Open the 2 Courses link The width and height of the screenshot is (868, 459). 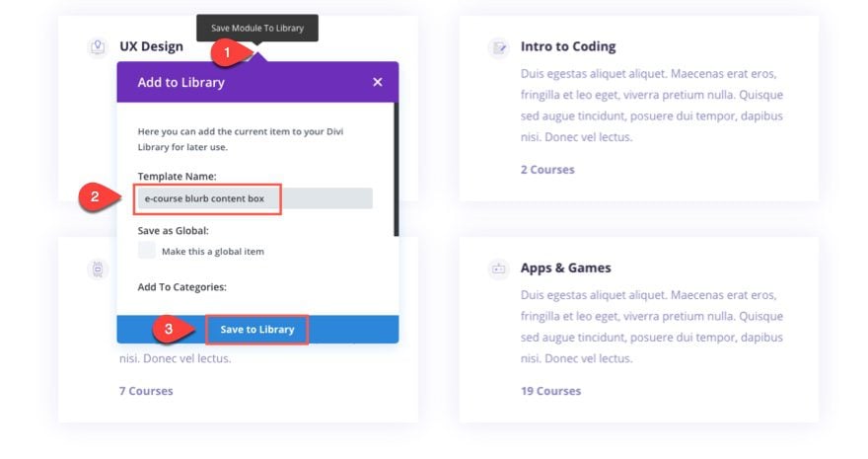point(547,169)
